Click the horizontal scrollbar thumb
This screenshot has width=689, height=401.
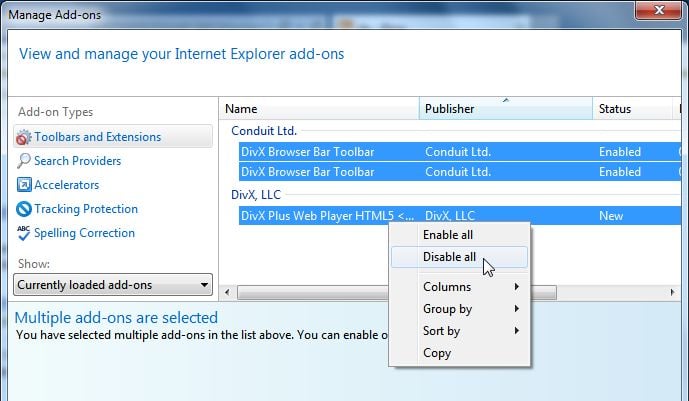pos(397,293)
